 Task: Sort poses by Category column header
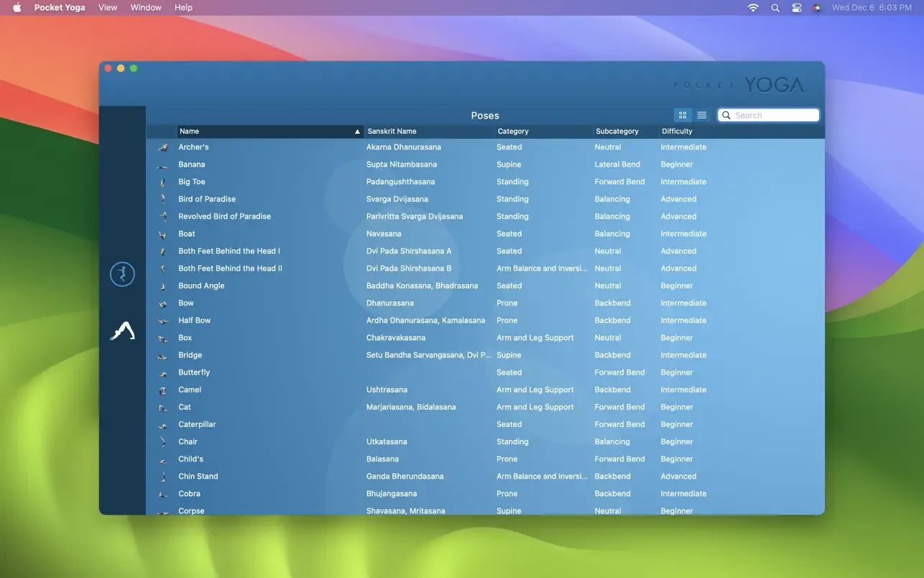513,132
